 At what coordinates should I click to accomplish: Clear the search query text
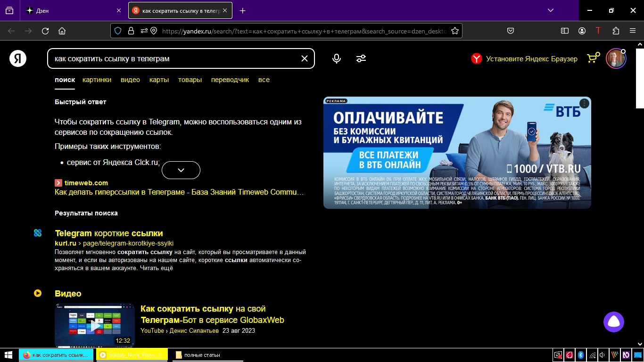click(x=305, y=58)
